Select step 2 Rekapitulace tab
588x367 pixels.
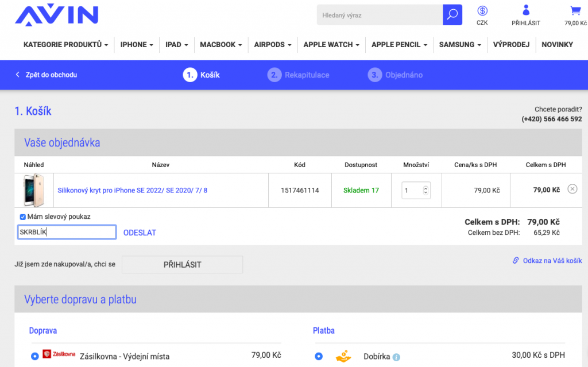click(x=299, y=75)
